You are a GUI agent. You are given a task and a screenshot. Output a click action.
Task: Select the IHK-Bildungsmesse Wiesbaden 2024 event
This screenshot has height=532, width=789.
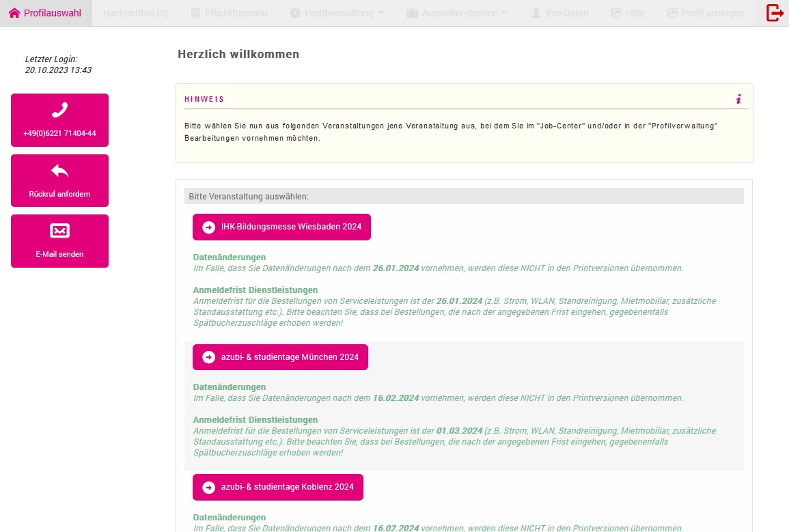(x=290, y=227)
